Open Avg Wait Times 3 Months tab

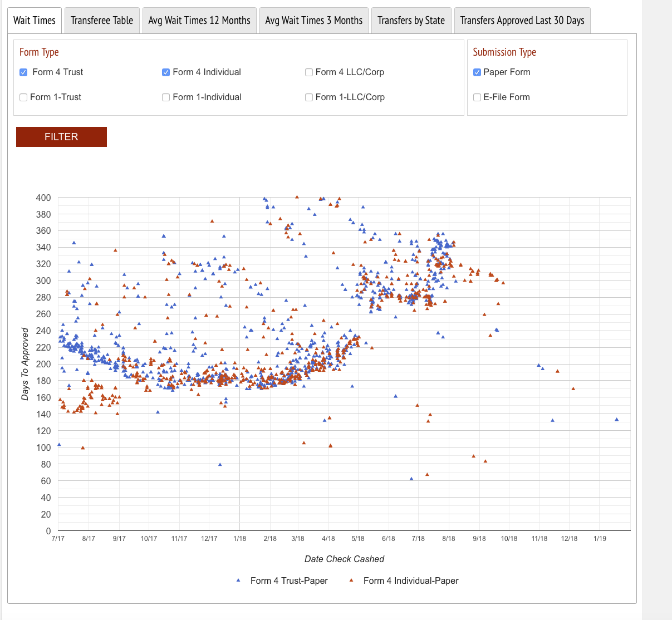[314, 21]
